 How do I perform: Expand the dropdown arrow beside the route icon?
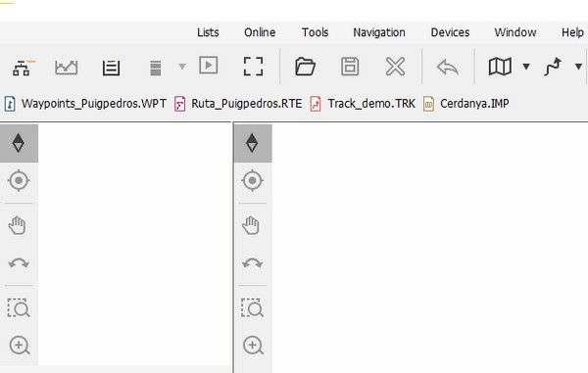[578, 67]
